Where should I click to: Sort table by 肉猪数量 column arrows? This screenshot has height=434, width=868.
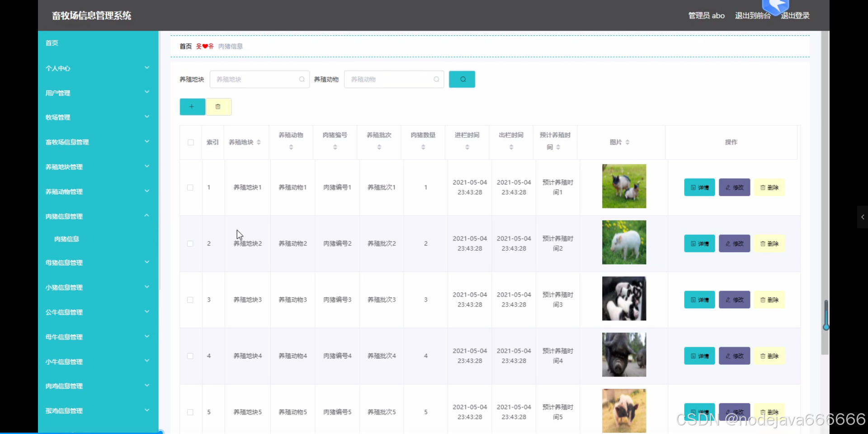pyautogui.click(x=423, y=147)
